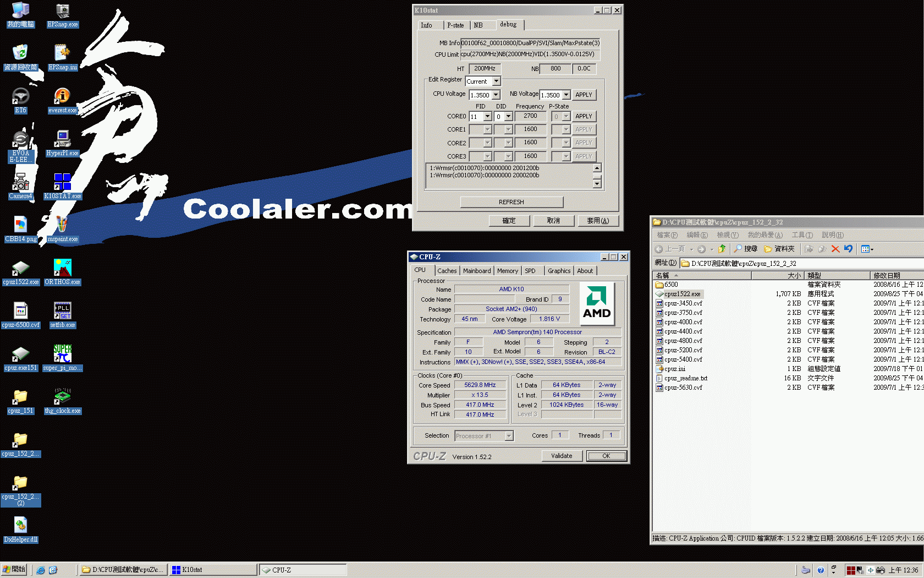Launch everest.exe desktop icon
The image size is (924, 578).
(x=63, y=101)
